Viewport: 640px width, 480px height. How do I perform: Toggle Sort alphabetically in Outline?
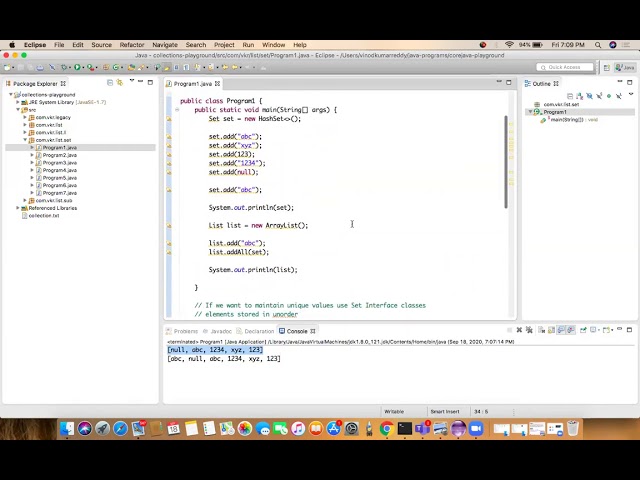pos(580,96)
